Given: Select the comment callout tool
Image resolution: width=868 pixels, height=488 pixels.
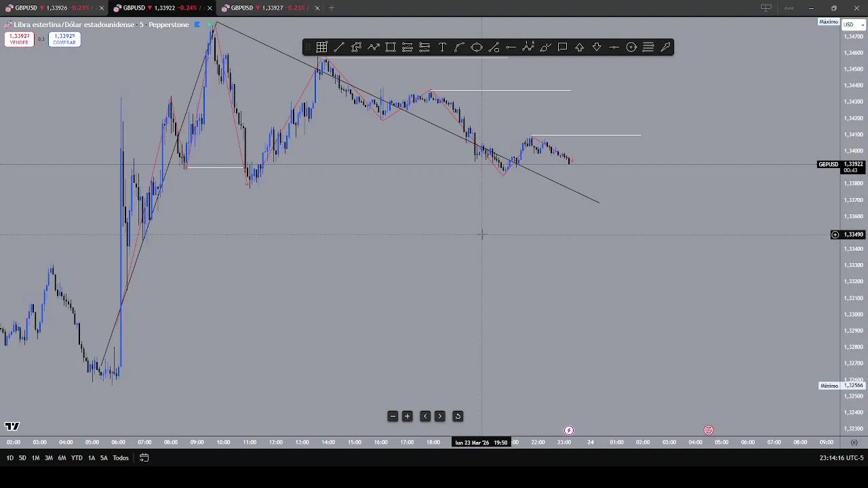Looking at the screenshot, I should pyautogui.click(x=562, y=47).
